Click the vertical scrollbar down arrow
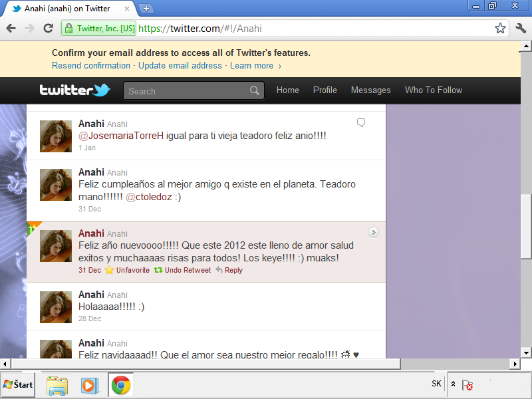This screenshot has height=399, width=532. pyautogui.click(x=526, y=353)
